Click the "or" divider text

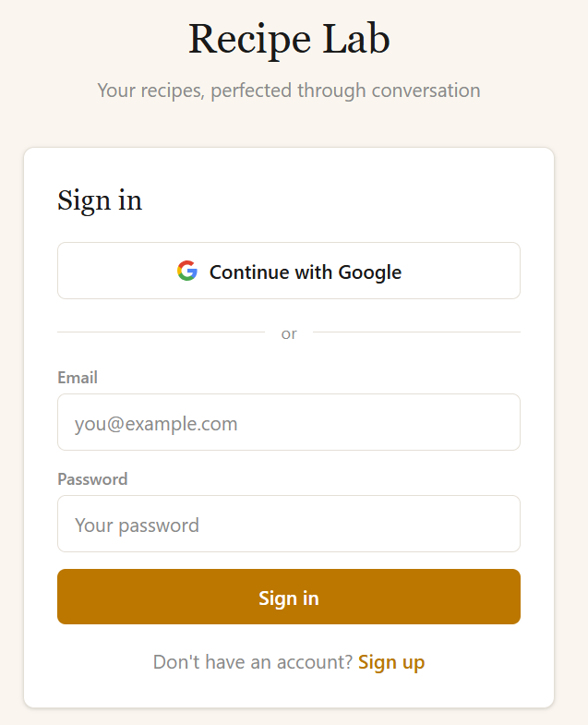(x=289, y=333)
